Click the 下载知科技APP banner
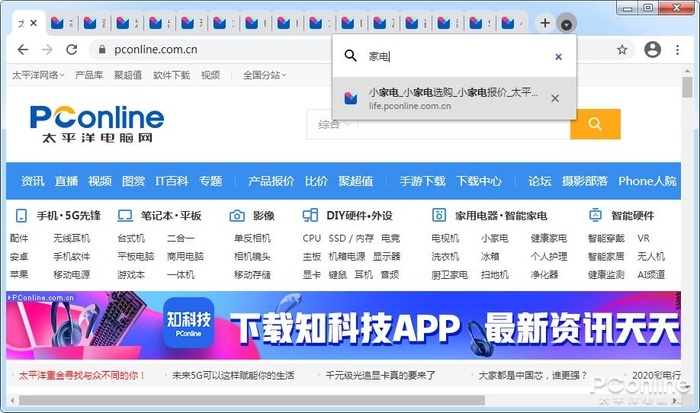Viewport: 700px width, 413px height. (x=343, y=325)
